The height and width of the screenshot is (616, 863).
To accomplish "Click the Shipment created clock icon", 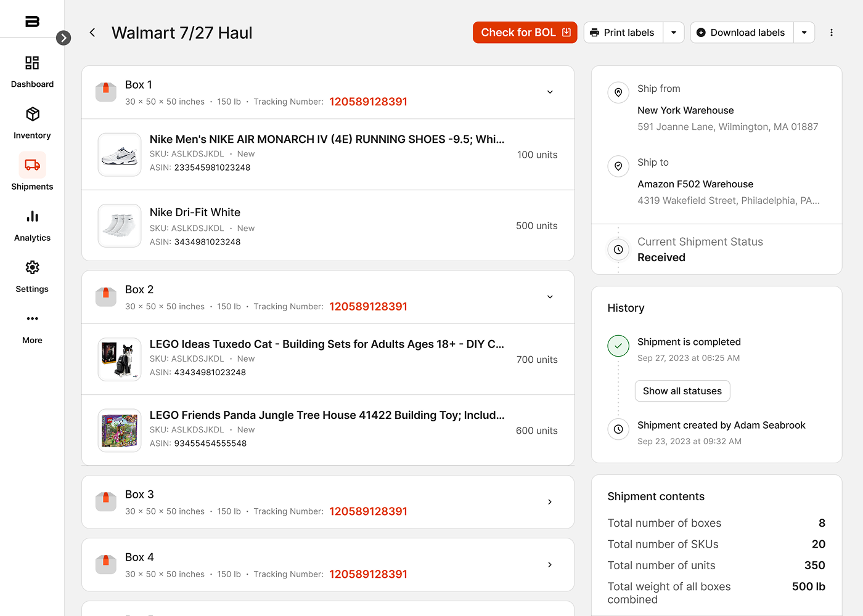I will (x=618, y=429).
